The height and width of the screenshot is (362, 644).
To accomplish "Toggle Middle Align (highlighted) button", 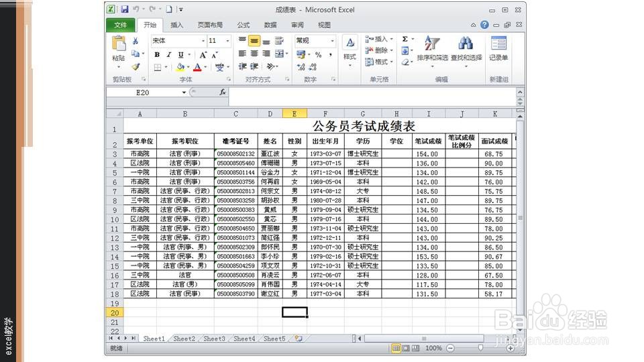I will pyautogui.click(x=254, y=41).
